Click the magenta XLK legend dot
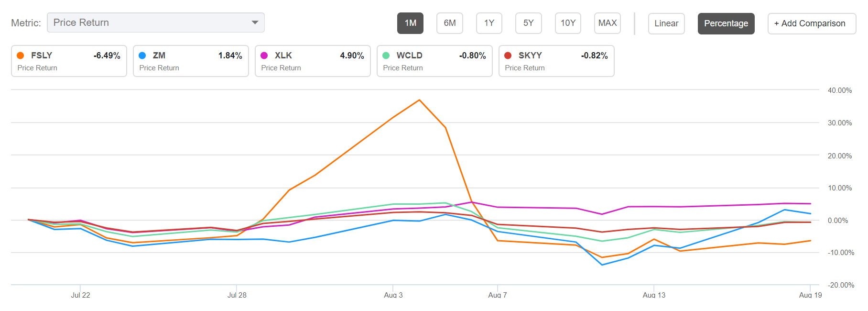This screenshot has width=868, height=311. [264, 56]
